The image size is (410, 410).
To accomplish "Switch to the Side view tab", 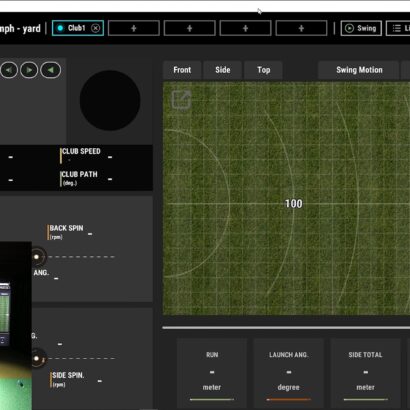I will (223, 70).
